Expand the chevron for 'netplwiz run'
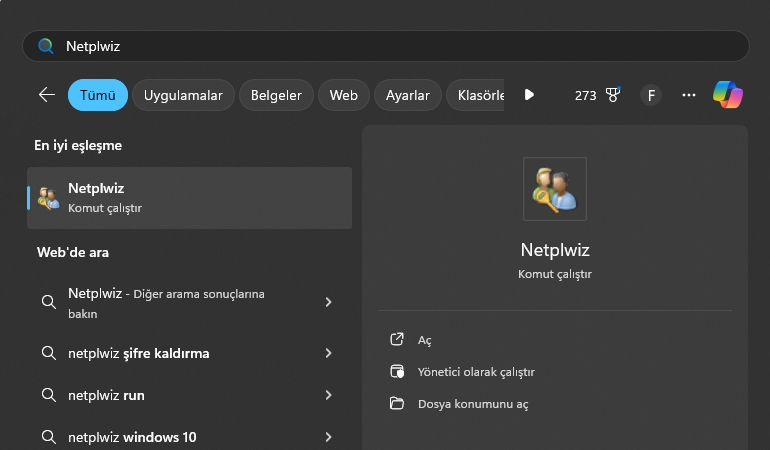Viewport: 770px width, 450px height. pyautogui.click(x=329, y=394)
